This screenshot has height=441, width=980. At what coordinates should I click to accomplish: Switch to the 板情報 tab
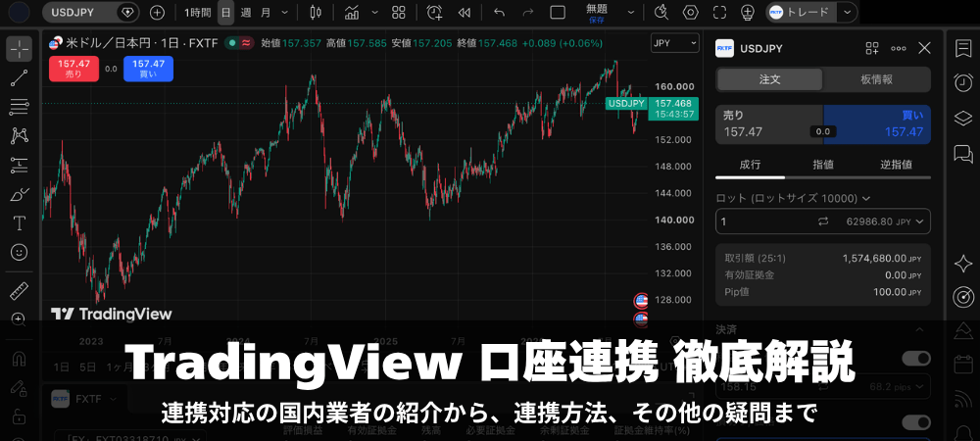(876, 79)
